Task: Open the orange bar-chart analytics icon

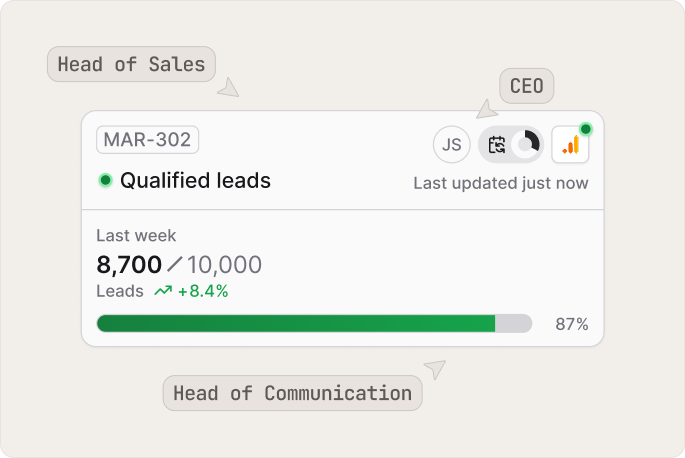Action: point(570,145)
